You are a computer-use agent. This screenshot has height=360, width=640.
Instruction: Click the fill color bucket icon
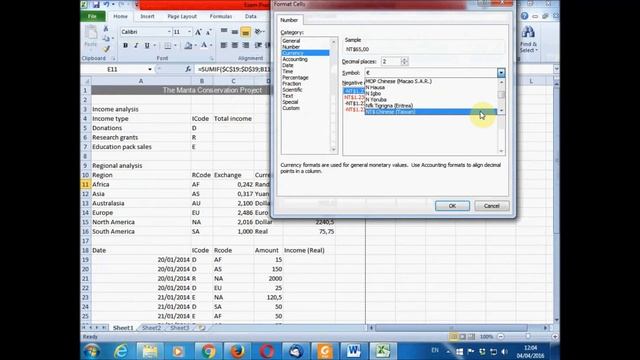coord(188,45)
